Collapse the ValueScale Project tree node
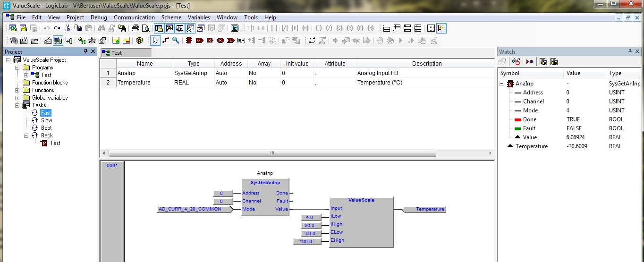 click(x=9, y=60)
